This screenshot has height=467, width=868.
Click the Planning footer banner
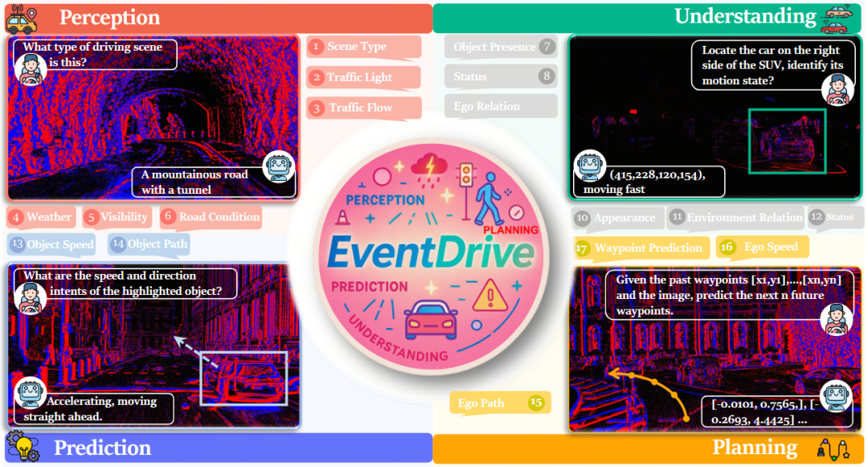[x=649, y=449]
